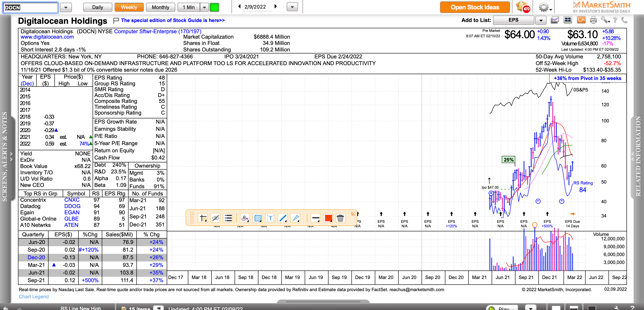644x310 pixels.
Task: Click the DOCN symbol input field
Action: [x=30, y=7]
